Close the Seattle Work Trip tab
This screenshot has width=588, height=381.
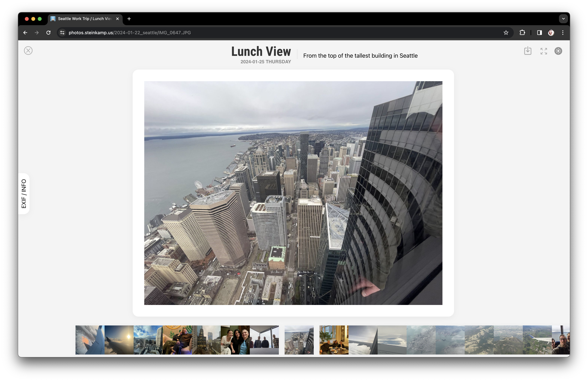pyautogui.click(x=118, y=19)
